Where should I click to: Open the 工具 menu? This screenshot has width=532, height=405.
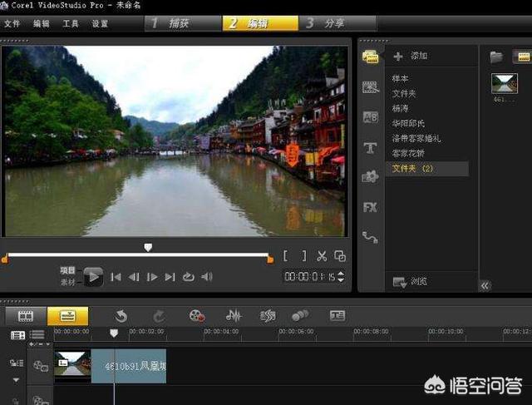pos(71,23)
